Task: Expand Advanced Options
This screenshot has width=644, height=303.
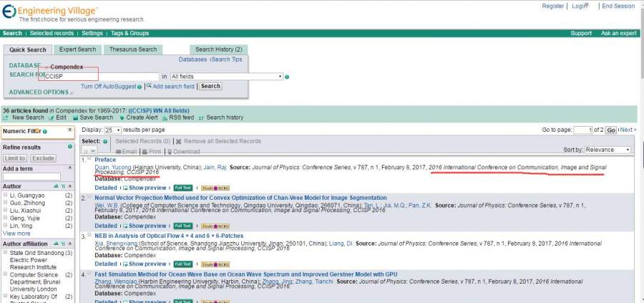Action: click(x=41, y=92)
